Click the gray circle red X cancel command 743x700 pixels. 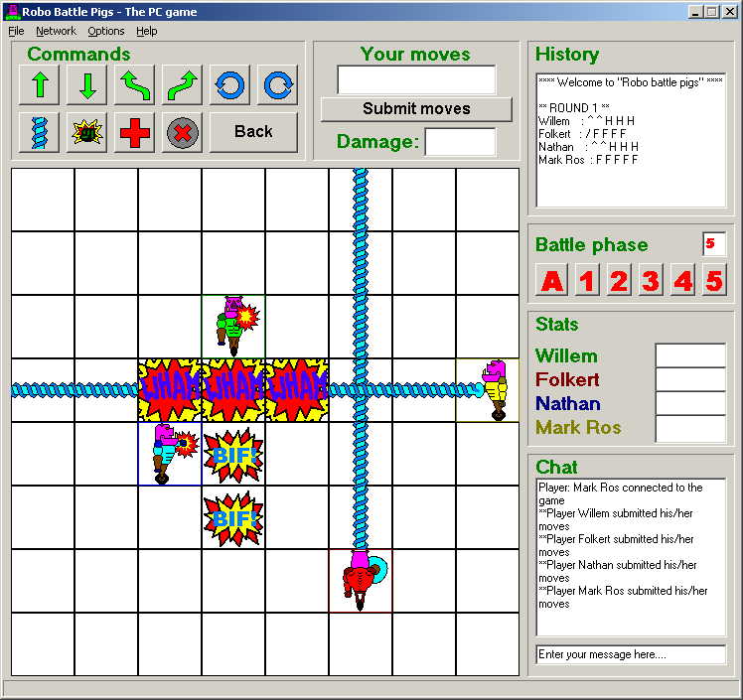tap(183, 132)
